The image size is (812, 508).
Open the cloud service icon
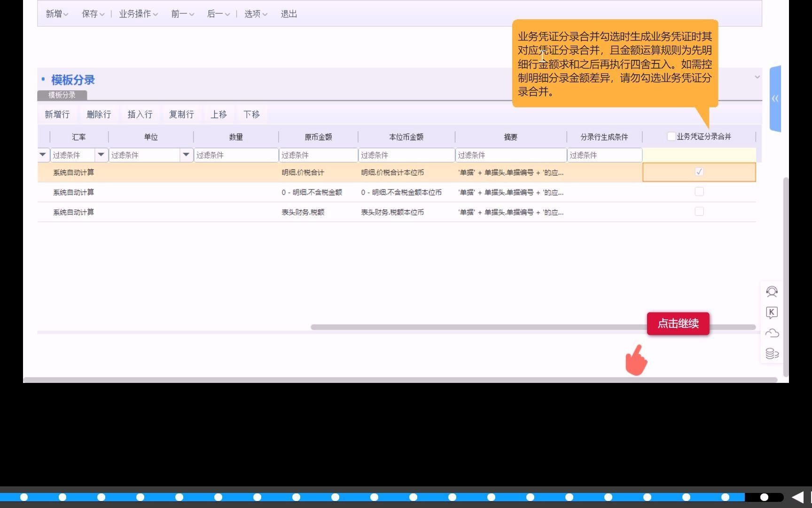tap(772, 333)
